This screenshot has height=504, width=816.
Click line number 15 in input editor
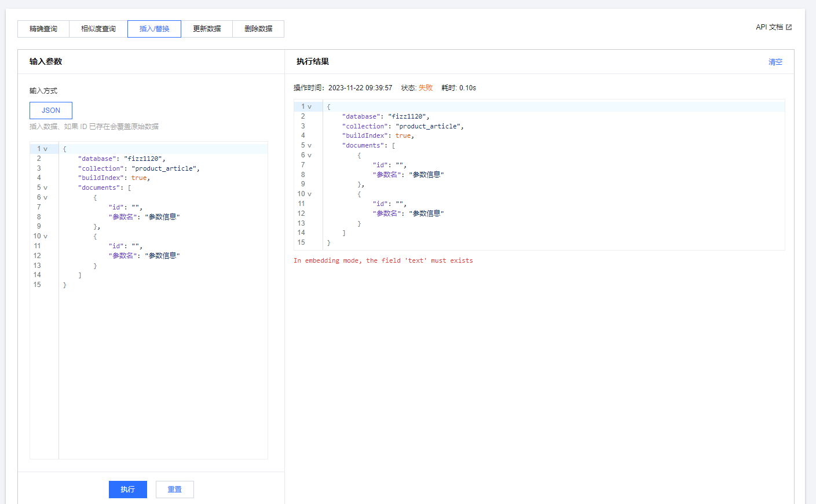pos(37,285)
